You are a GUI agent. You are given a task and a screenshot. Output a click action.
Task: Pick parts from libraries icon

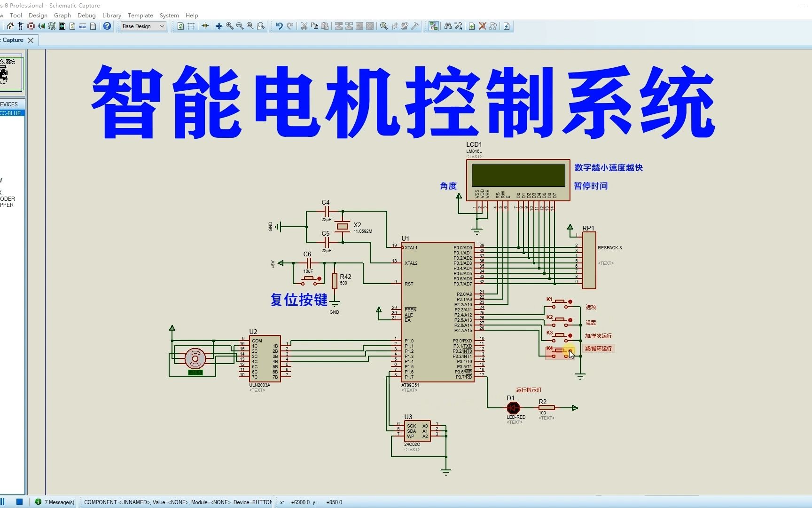384,26
